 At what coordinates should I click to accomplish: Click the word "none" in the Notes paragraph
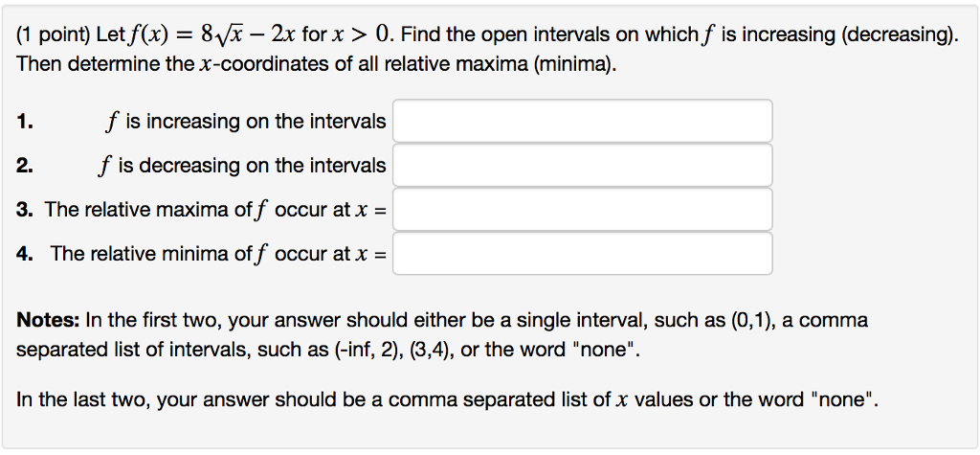(x=602, y=348)
